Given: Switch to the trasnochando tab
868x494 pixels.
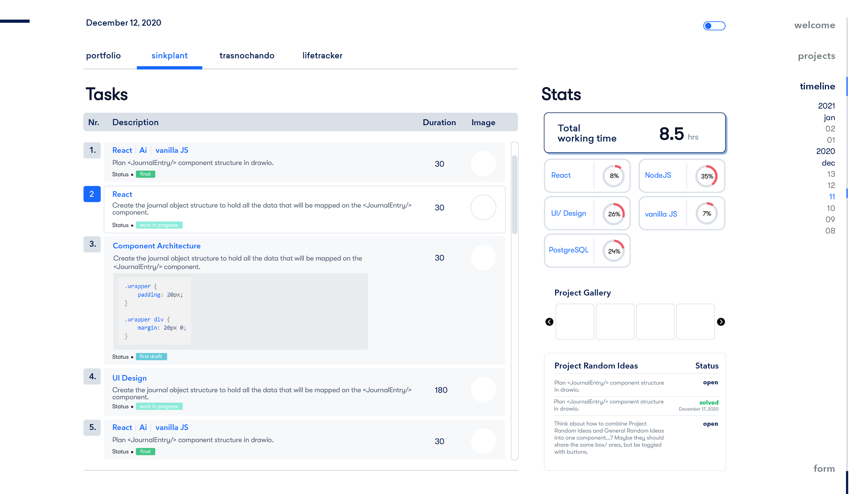Looking at the screenshot, I should point(247,55).
